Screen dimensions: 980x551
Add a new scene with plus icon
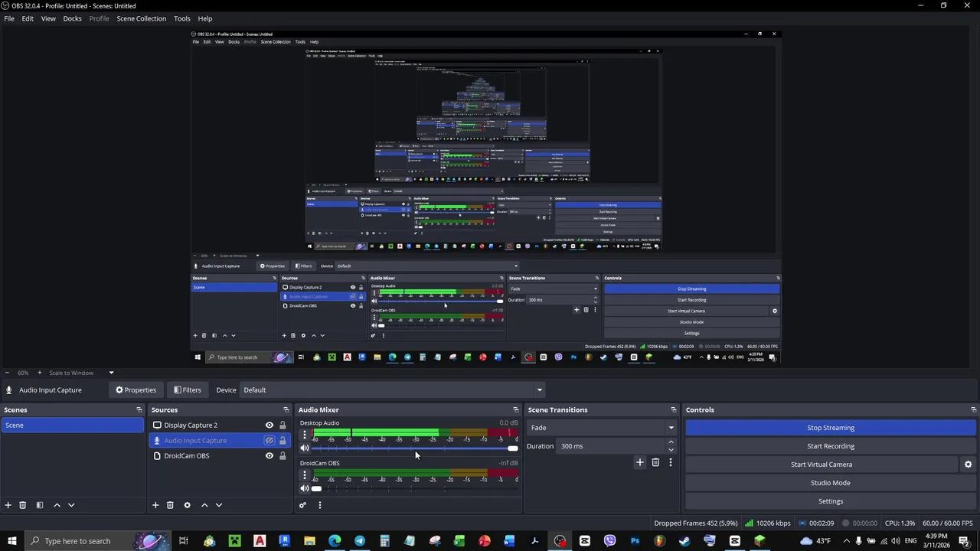(x=8, y=505)
